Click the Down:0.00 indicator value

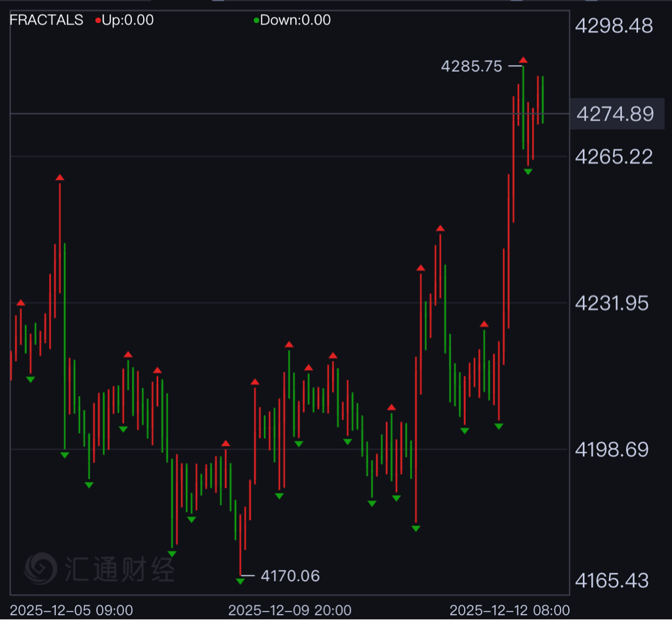(295, 20)
